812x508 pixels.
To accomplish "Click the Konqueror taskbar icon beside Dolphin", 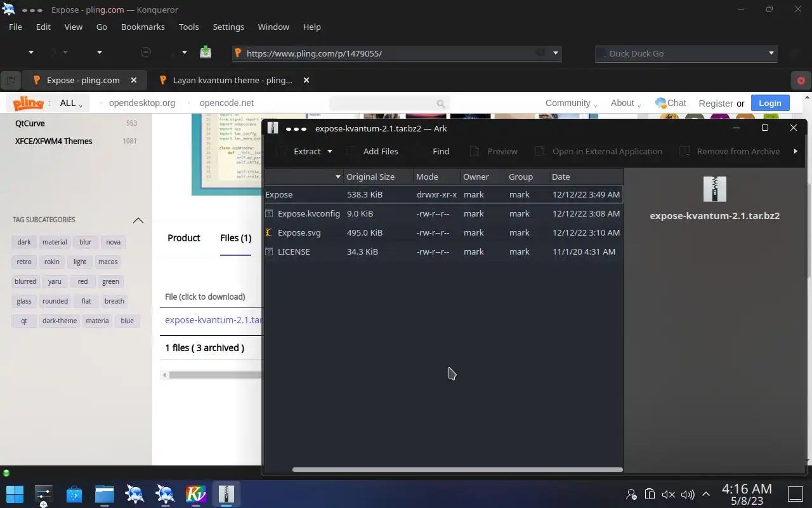I will coord(135,494).
